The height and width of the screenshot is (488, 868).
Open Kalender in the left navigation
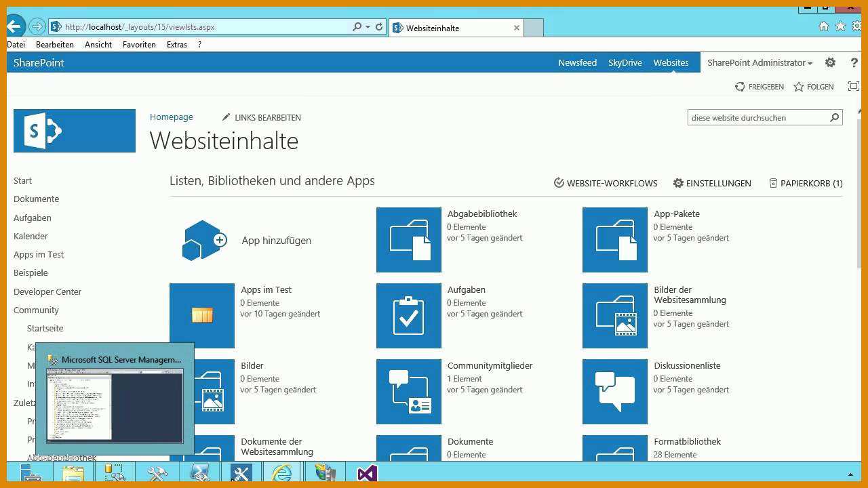[31, 236]
